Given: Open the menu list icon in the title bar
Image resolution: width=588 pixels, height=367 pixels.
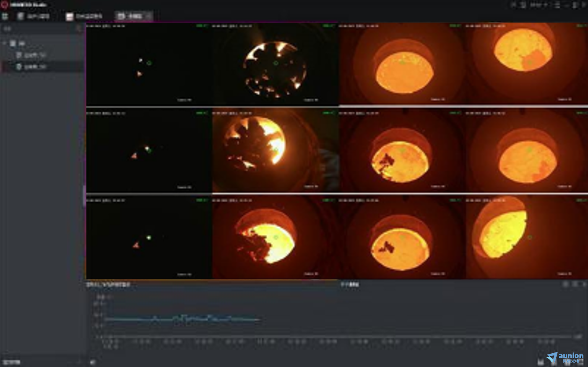Looking at the screenshot, I should pos(557,5).
